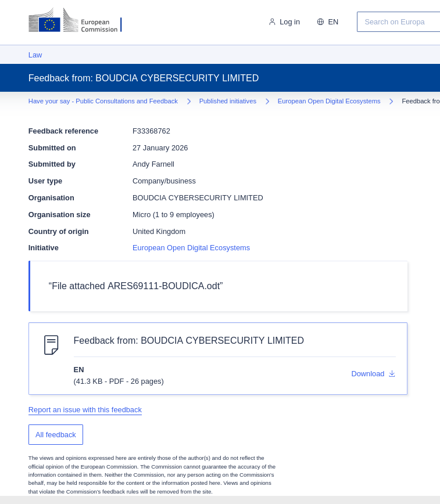This screenshot has height=504, width=440.
Task: Click the chevron after Have your say
Action: pyautogui.click(x=189, y=101)
